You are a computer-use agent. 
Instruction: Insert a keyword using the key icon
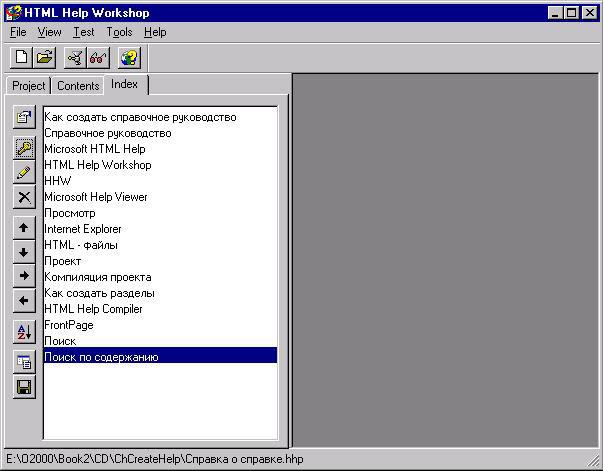click(x=24, y=148)
